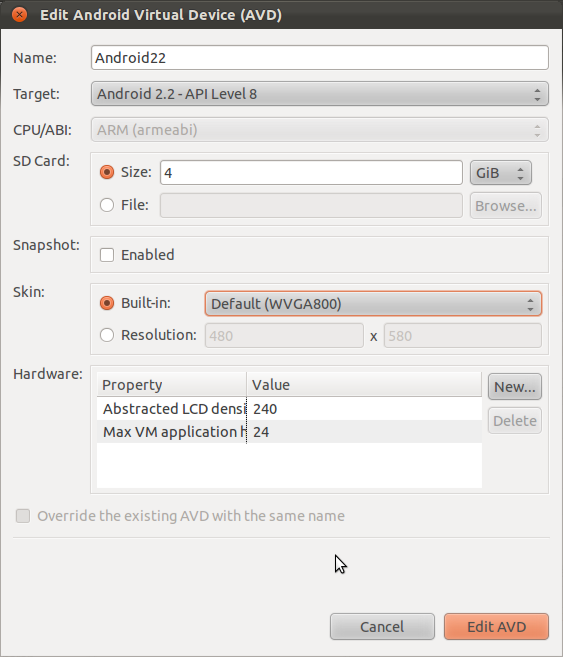Close the Edit AVD dialog window
The image size is (563, 657).
pyautogui.click(x=19, y=15)
